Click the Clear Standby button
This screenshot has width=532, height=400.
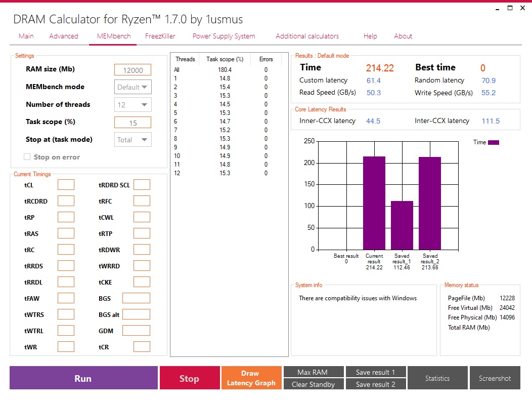pos(314,384)
